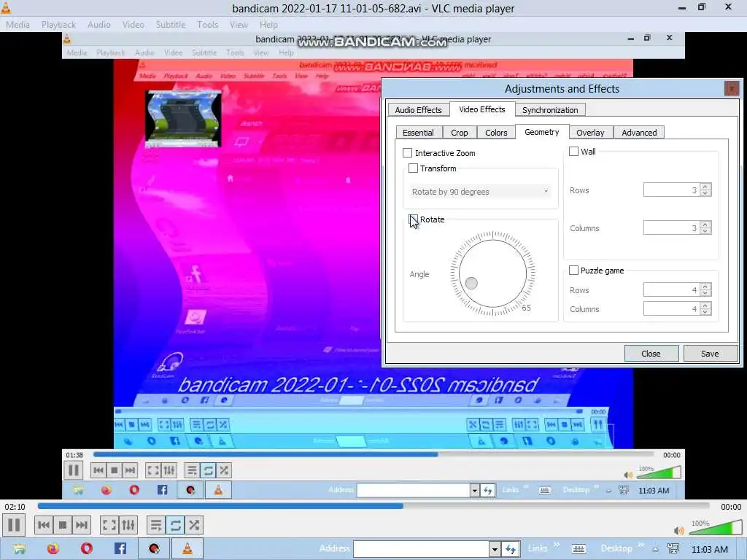Open file explorer from bottom taskbar

20,549
